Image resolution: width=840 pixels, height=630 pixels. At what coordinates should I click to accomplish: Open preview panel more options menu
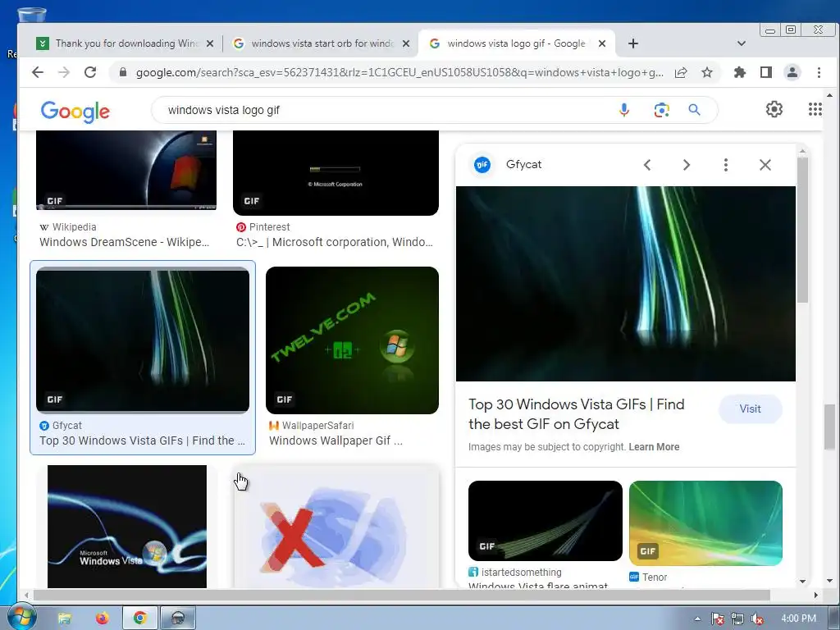point(726,165)
